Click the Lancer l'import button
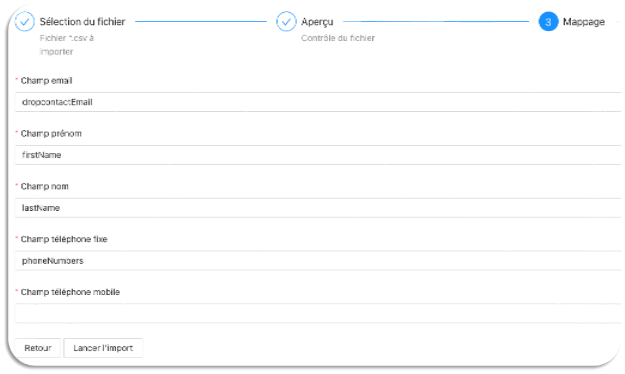The height and width of the screenshot is (374, 625). point(103,348)
